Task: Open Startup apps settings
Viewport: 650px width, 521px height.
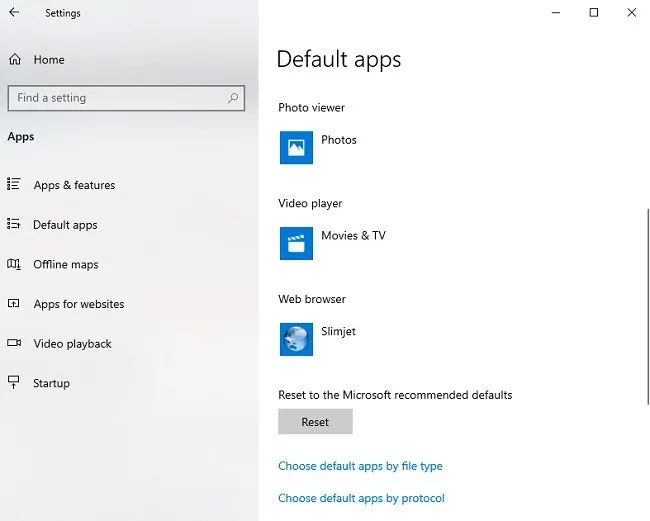Action: click(x=51, y=383)
